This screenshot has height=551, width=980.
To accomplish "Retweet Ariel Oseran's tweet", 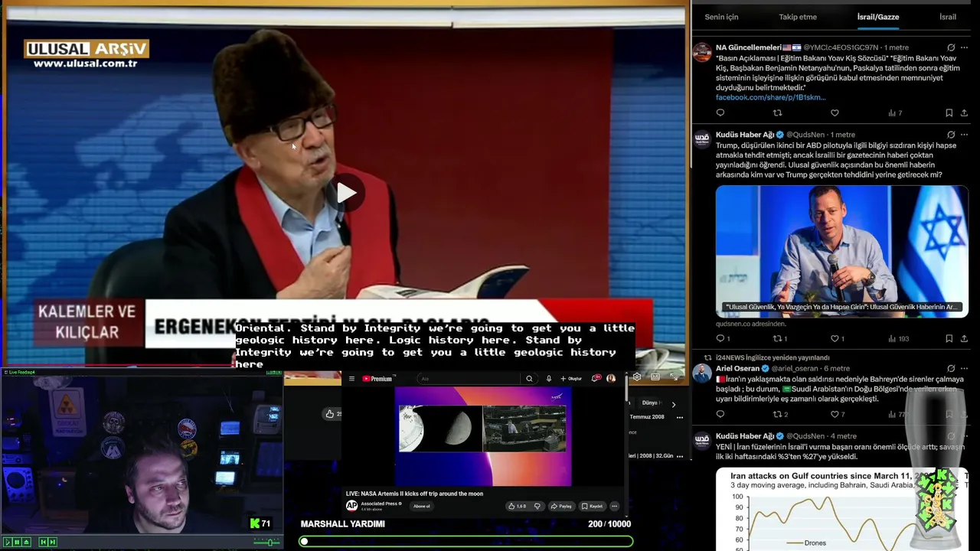I will click(x=780, y=414).
